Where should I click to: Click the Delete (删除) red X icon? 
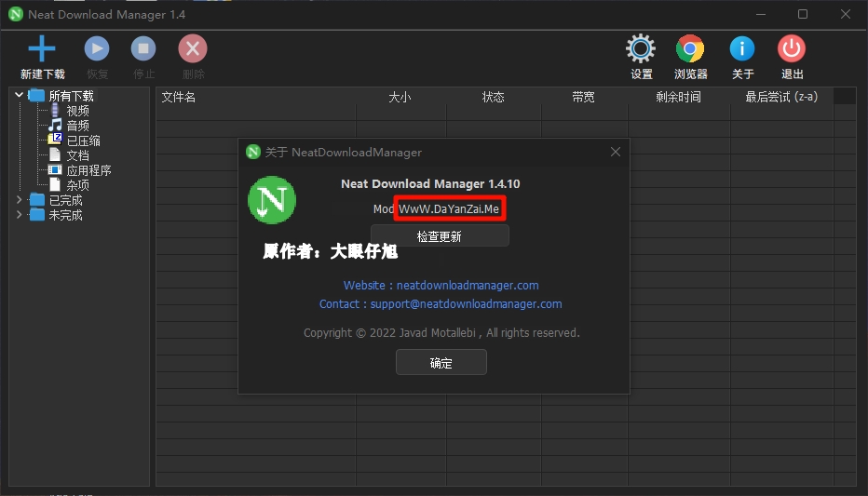(193, 48)
